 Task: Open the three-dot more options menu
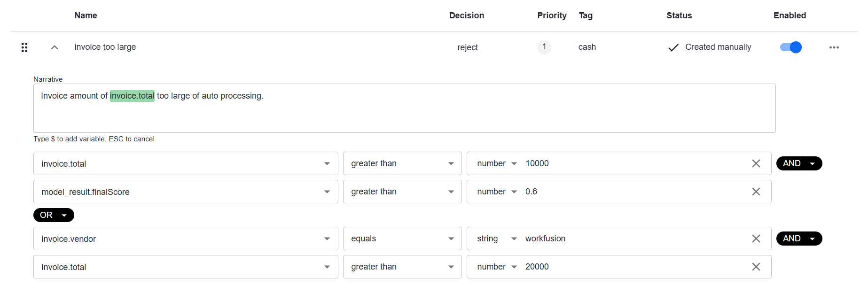(834, 47)
